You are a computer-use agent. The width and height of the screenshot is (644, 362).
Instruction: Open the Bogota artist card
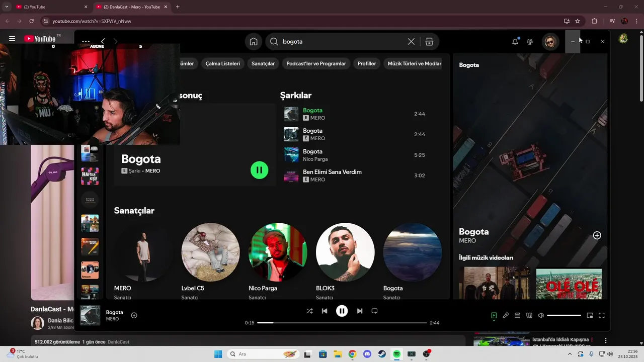point(413,261)
